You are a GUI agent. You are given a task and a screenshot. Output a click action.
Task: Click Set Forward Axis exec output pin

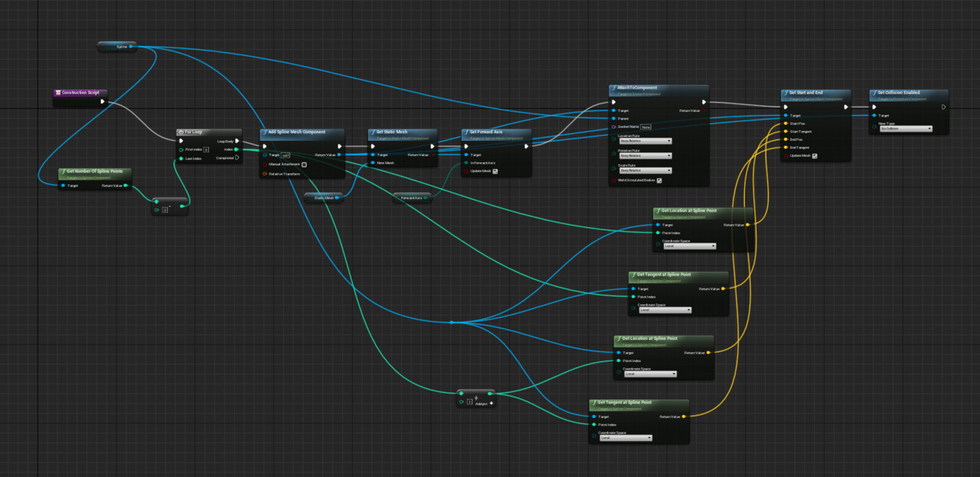click(x=526, y=146)
